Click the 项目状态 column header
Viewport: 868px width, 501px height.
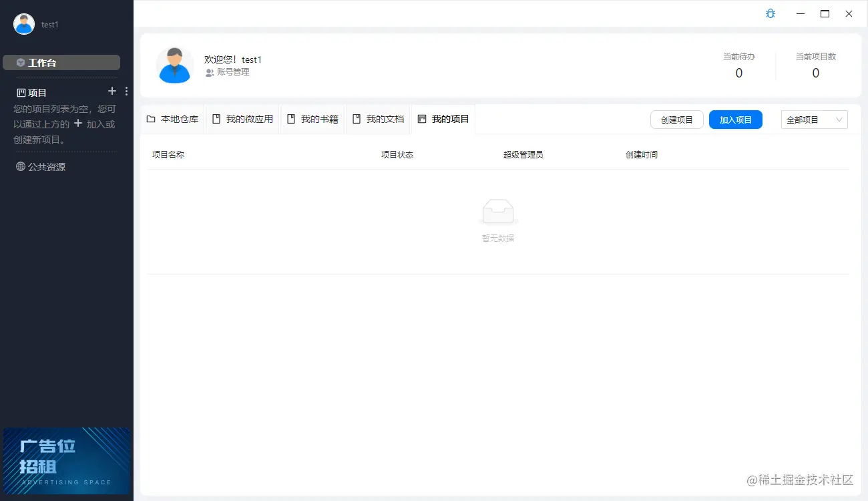coord(397,154)
